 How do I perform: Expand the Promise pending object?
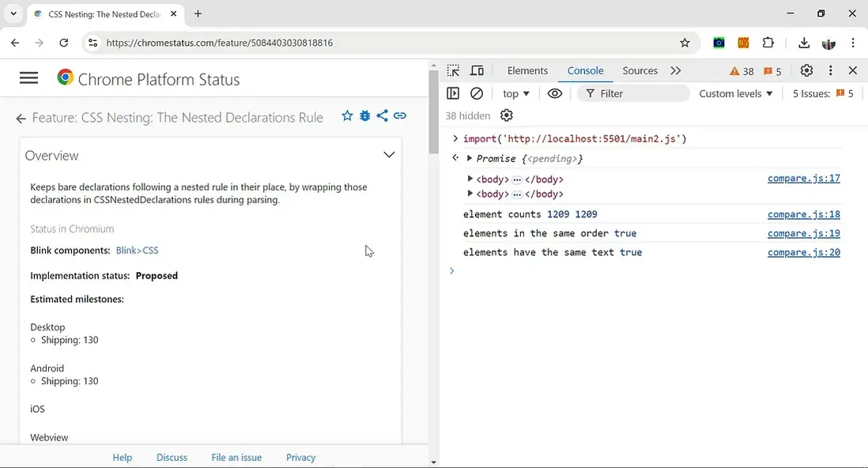pyautogui.click(x=470, y=158)
